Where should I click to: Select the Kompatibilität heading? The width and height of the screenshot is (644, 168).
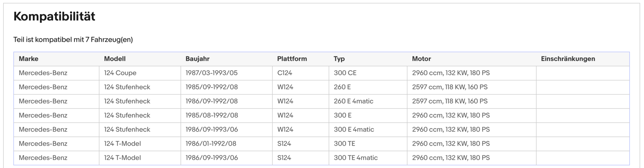tap(54, 16)
